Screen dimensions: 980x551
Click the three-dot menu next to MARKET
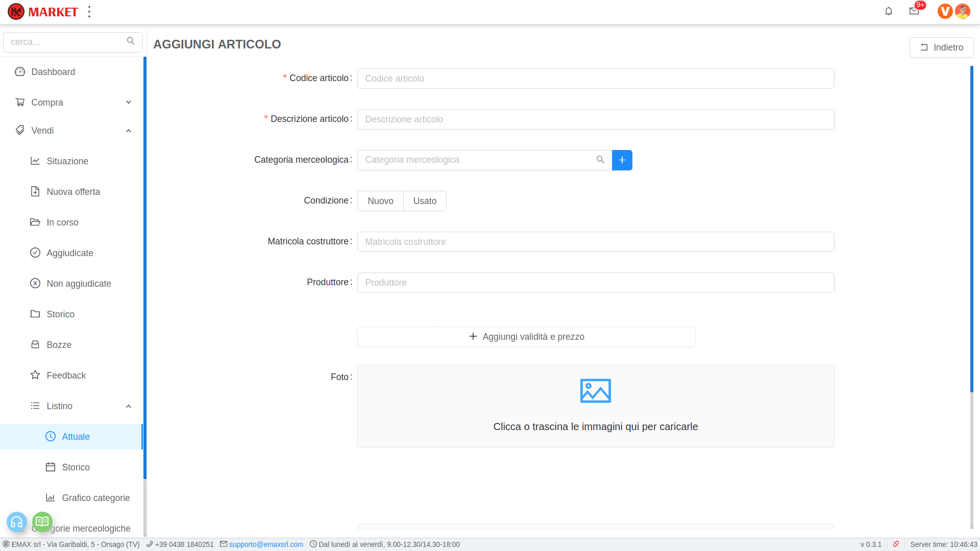point(89,12)
